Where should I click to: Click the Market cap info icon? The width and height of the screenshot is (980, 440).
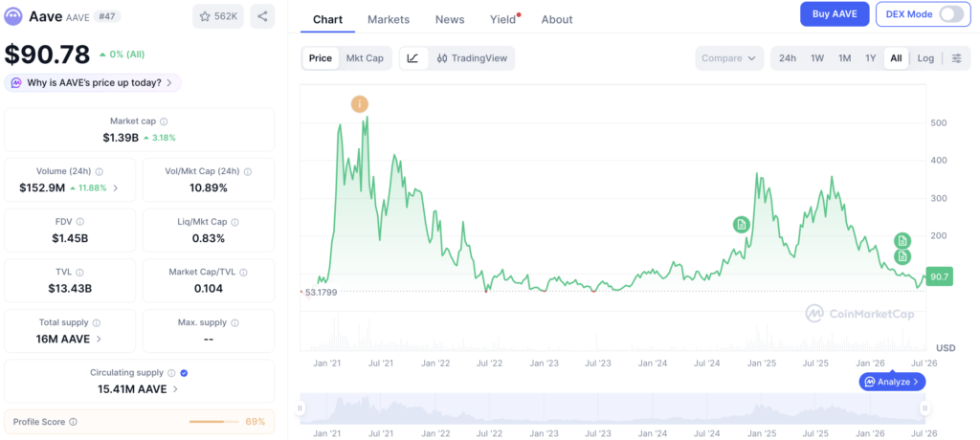164,121
